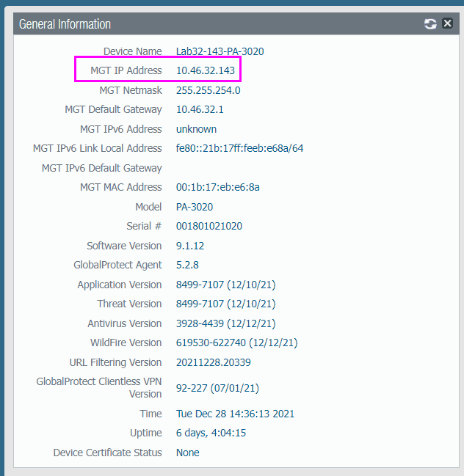This screenshot has height=476, width=464.
Task: Click the MGT Netmask value 255.255.254.0
Action: tap(208, 90)
